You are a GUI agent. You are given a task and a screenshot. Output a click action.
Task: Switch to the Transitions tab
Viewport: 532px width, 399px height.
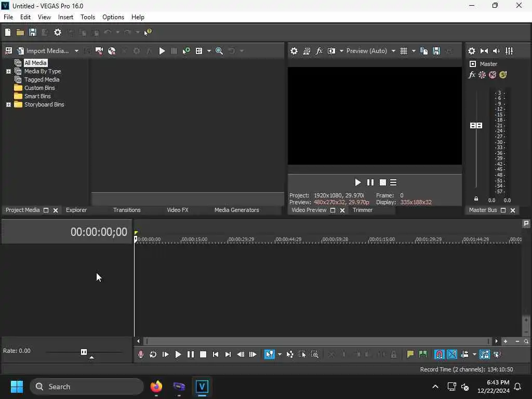[127, 210]
